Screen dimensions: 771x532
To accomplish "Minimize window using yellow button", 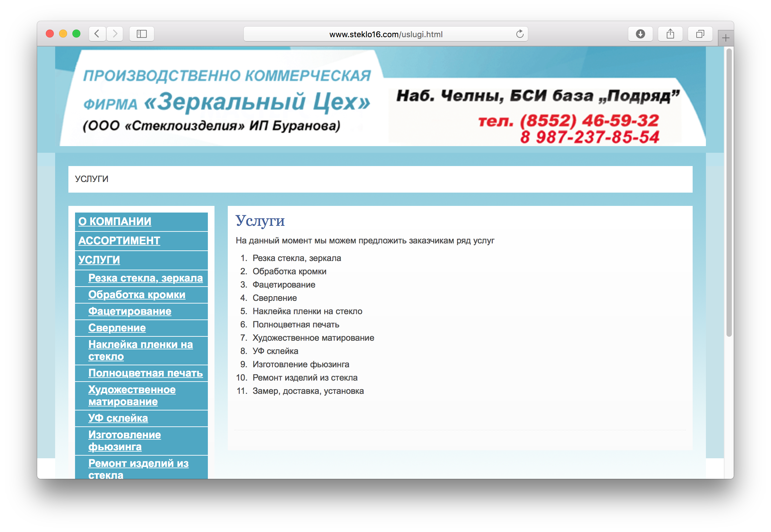I will pyautogui.click(x=63, y=34).
